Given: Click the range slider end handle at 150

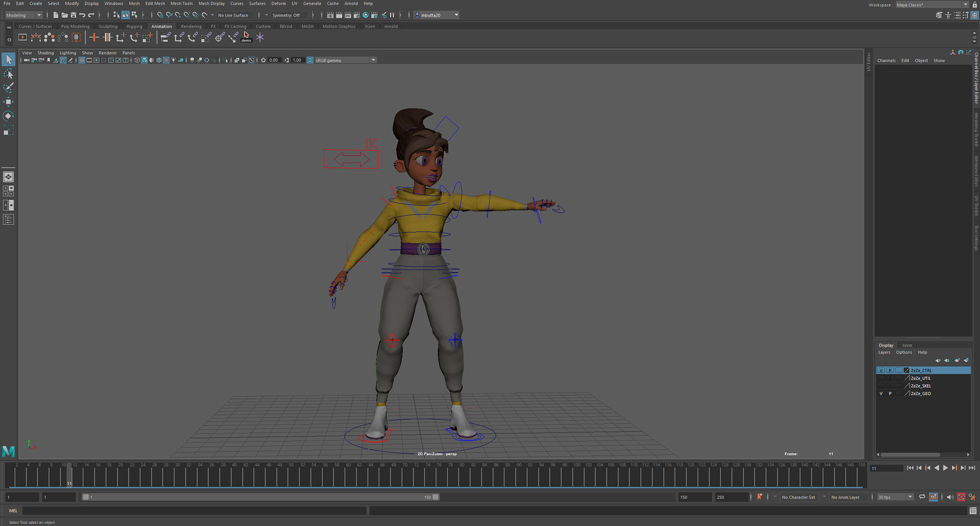Looking at the screenshot, I should (435, 497).
